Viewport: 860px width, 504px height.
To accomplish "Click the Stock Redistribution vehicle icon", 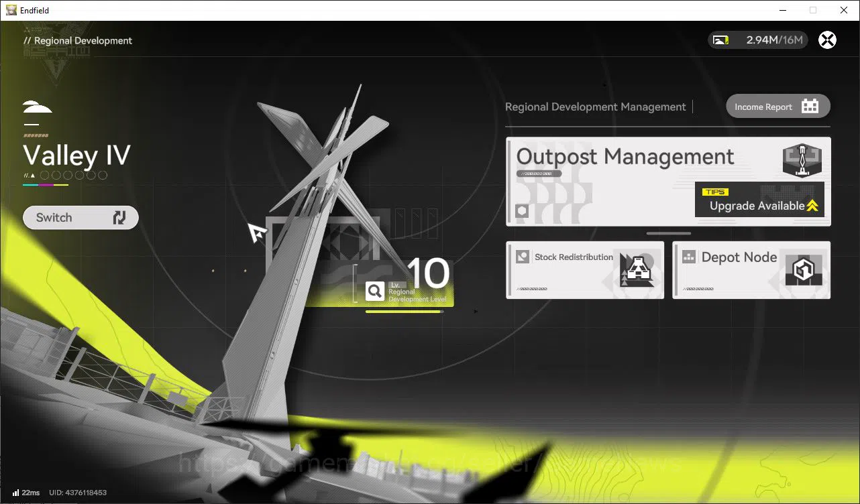I will (x=637, y=271).
